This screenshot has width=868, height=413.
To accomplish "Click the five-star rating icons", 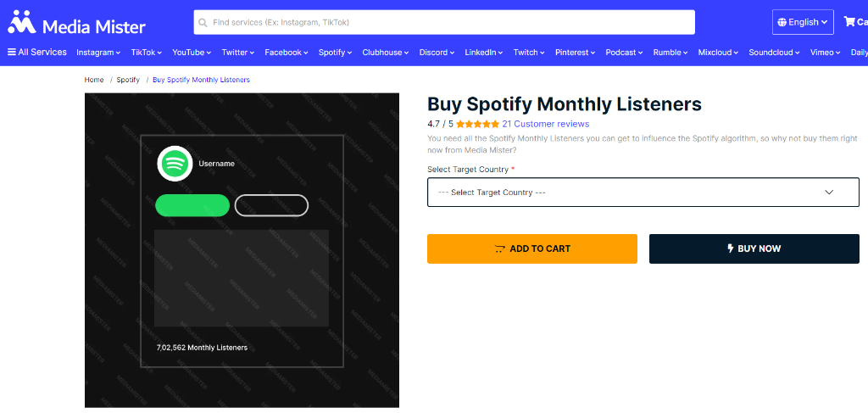I will pyautogui.click(x=478, y=124).
